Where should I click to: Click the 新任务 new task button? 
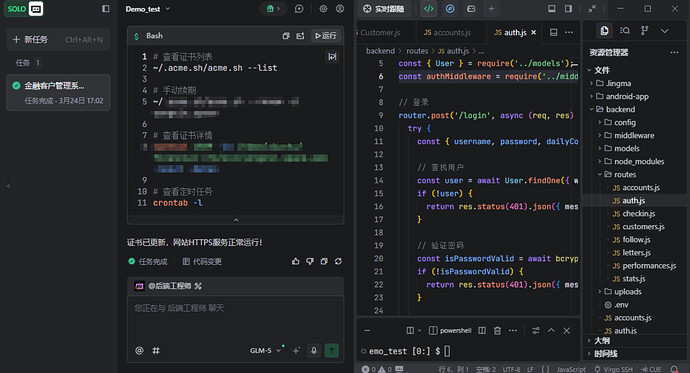coord(58,40)
